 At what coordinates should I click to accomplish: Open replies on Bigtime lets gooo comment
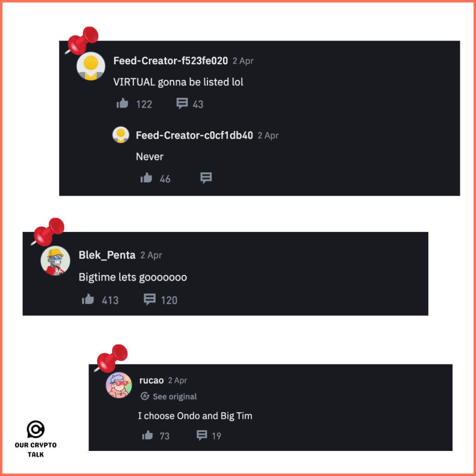tap(150, 299)
